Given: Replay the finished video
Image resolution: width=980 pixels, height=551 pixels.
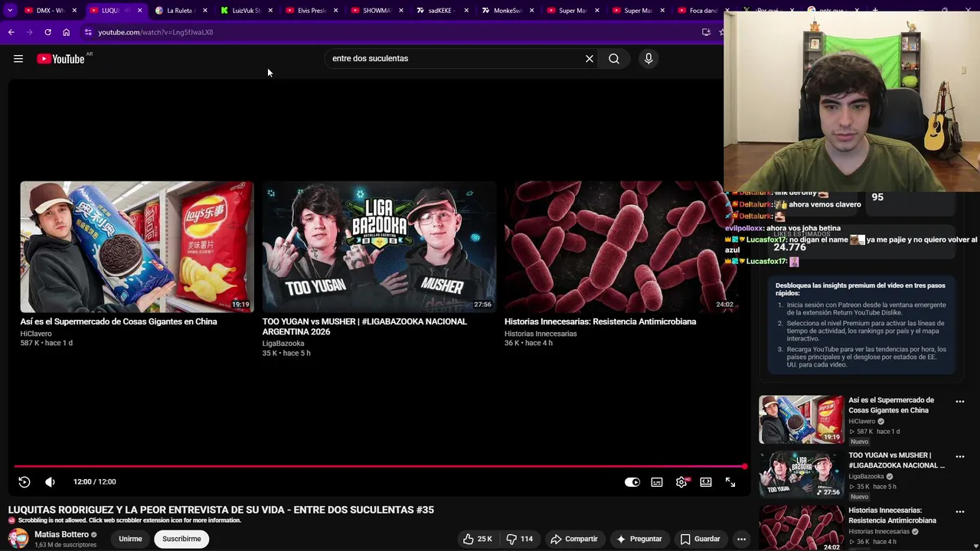Looking at the screenshot, I should tap(24, 482).
